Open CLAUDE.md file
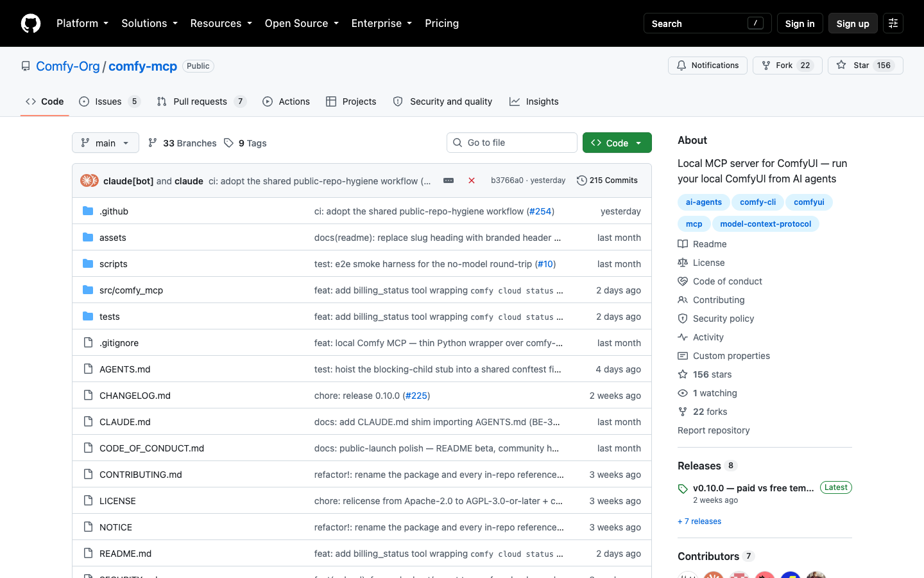The width and height of the screenshot is (924, 578). (x=124, y=422)
